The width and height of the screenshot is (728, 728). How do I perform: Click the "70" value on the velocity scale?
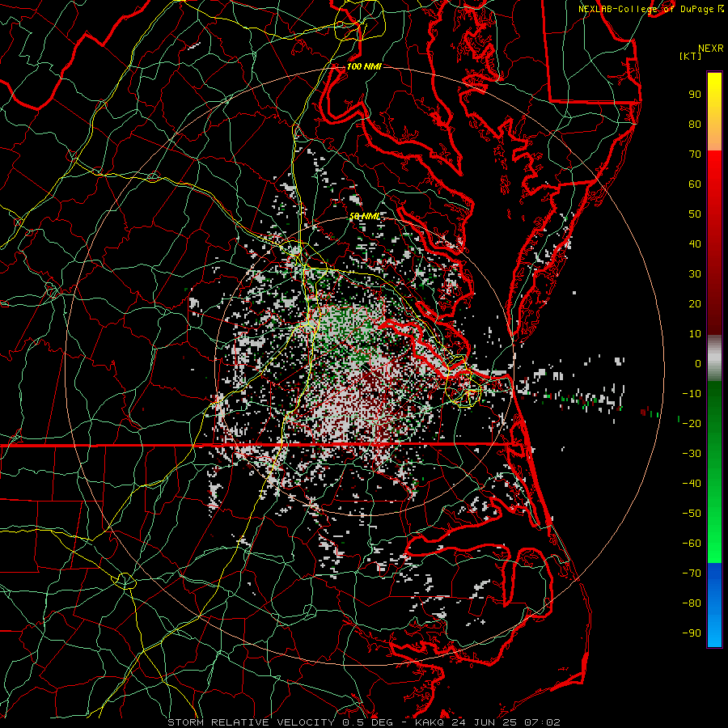(x=695, y=154)
